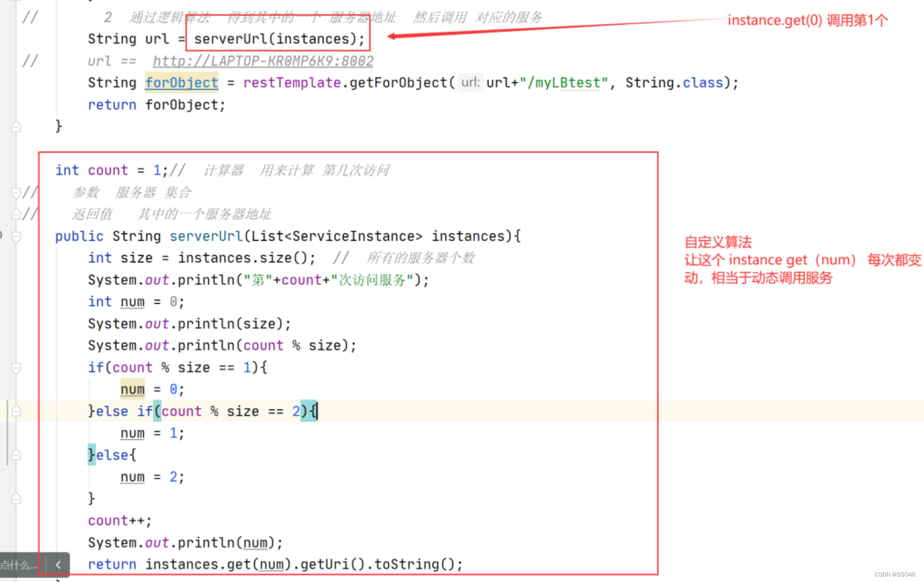Click the highlighted num = 0; assignment inside if
924x582 pixels.
(152, 389)
